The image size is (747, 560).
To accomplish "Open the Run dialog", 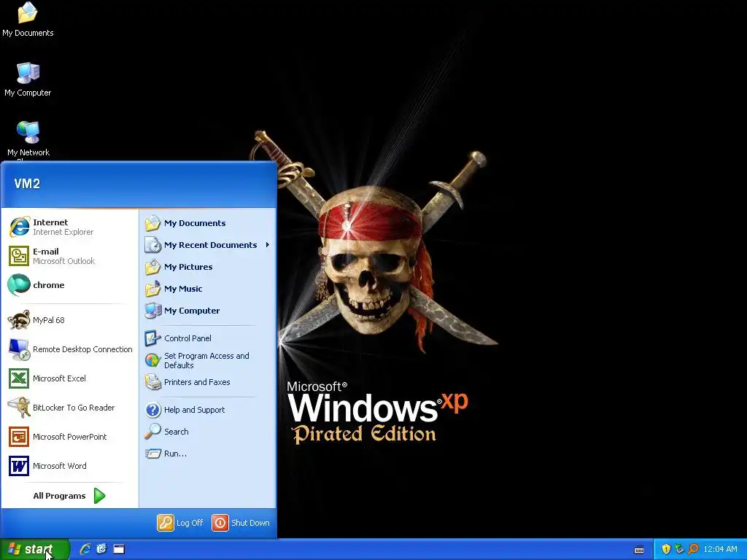I will 208,454.
